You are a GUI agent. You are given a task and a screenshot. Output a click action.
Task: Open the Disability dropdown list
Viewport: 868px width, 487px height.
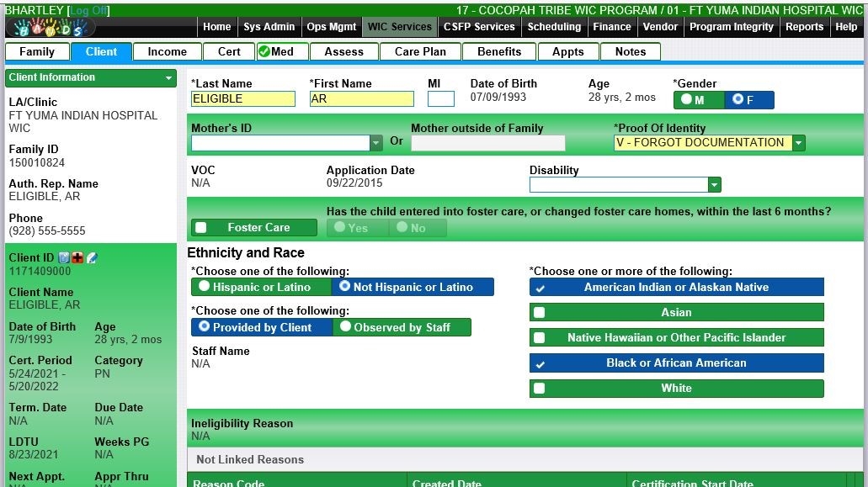tap(714, 185)
